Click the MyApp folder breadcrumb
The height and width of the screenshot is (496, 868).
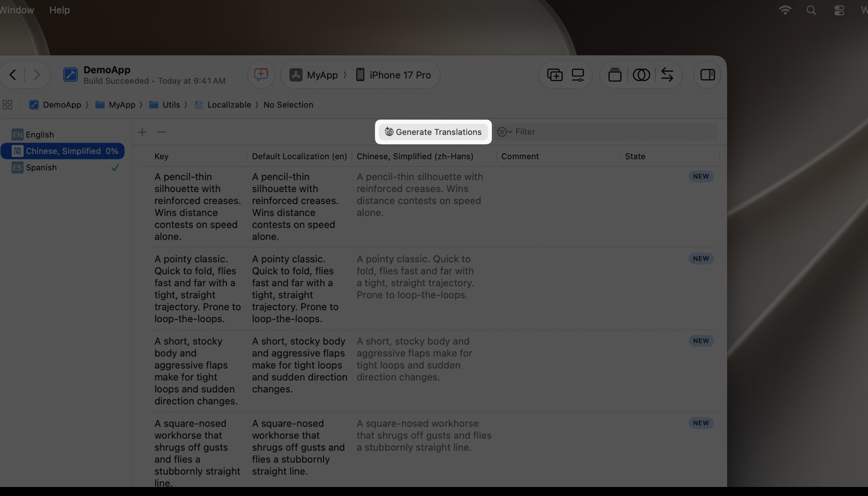pyautogui.click(x=115, y=105)
